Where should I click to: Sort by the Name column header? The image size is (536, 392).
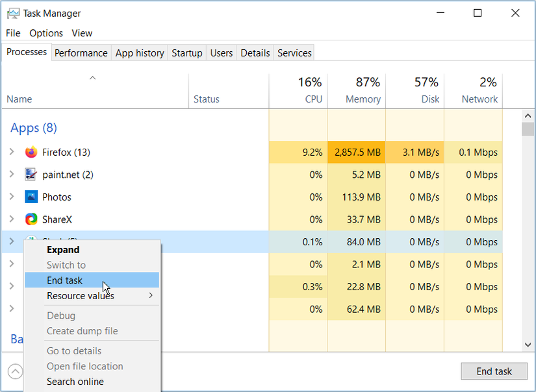(96, 91)
